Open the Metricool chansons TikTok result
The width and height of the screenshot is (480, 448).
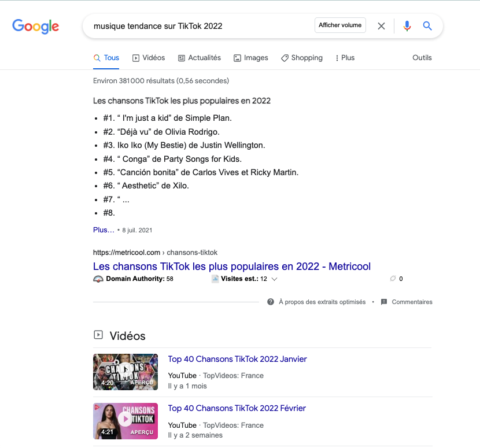232,266
